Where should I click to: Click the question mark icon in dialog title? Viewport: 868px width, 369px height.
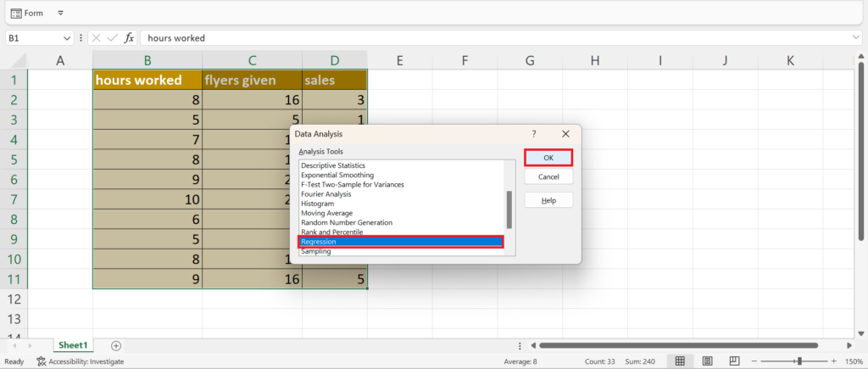coord(534,134)
